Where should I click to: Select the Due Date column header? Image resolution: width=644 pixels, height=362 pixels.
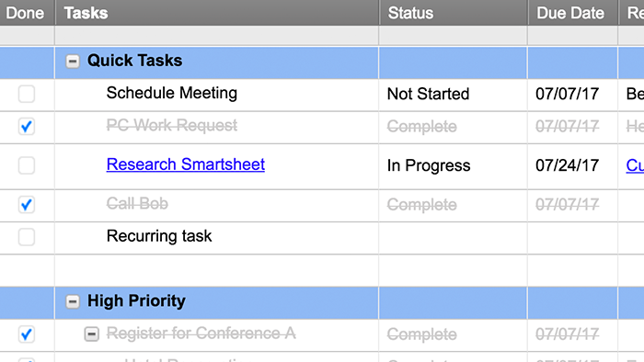pyautogui.click(x=573, y=13)
